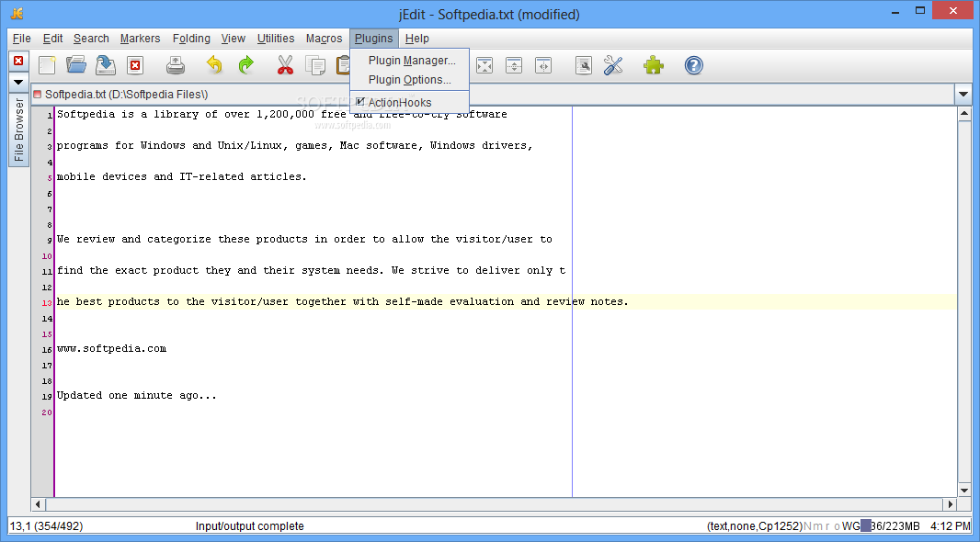This screenshot has width=980, height=542.
Task: Split the view horizontally icon
Action: click(514, 65)
